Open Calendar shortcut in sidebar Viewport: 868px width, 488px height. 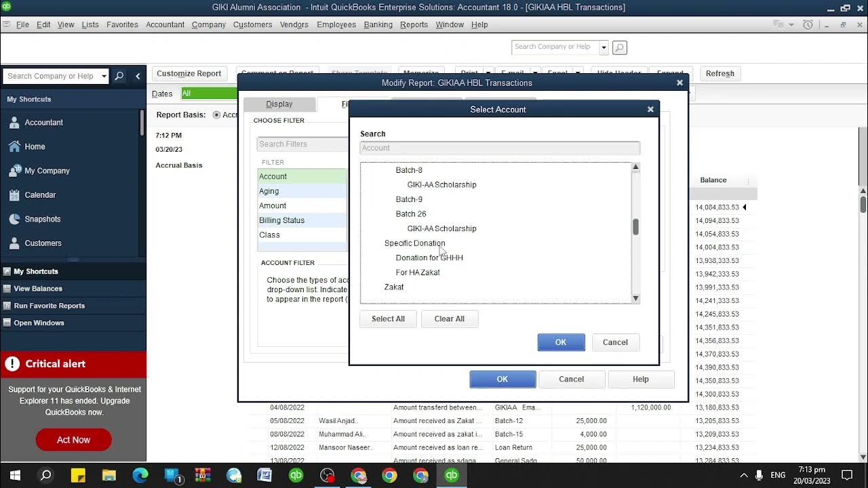click(x=40, y=195)
